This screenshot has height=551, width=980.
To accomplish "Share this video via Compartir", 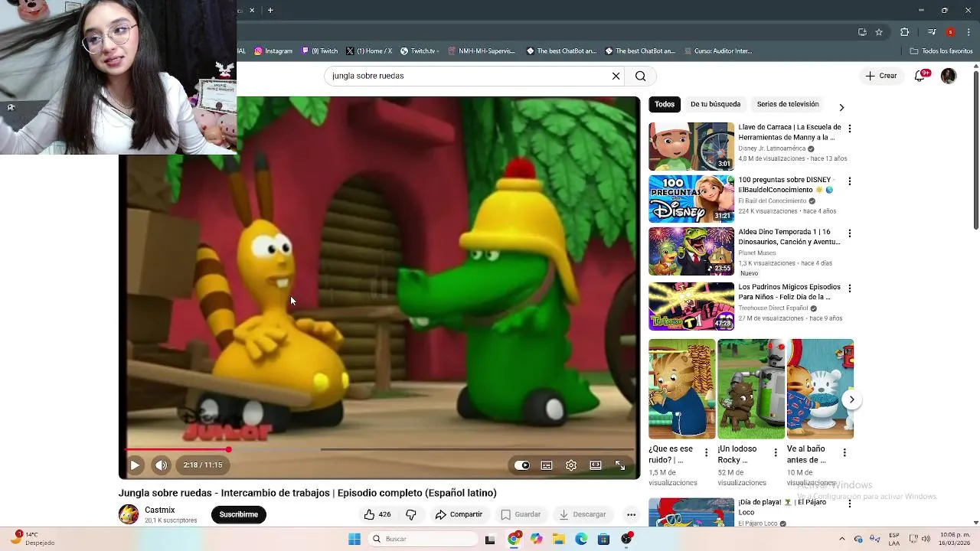I will pos(459,514).
